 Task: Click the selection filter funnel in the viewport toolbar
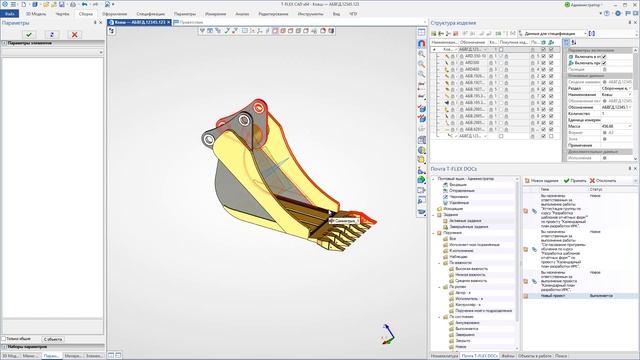pyautogui.click(x=202, y=31)
